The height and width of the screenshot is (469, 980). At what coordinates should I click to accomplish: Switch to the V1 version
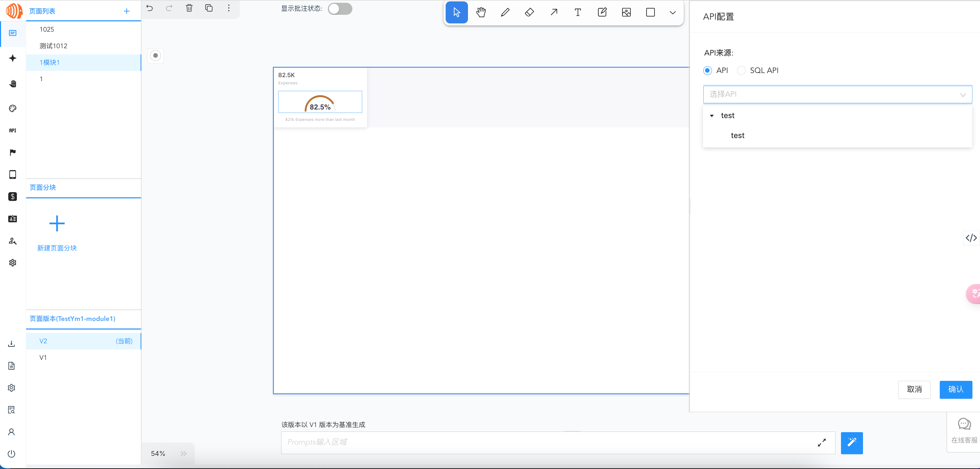click(43, 357)
